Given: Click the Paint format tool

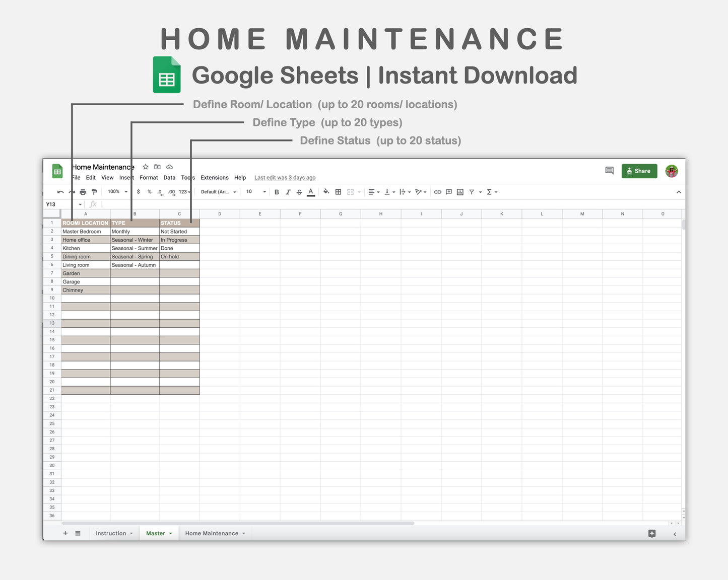Looking at the screenshot, I should 94,192.
